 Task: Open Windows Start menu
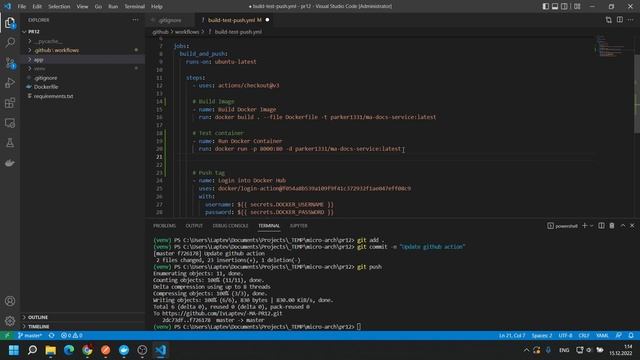[x=14, y=350]
